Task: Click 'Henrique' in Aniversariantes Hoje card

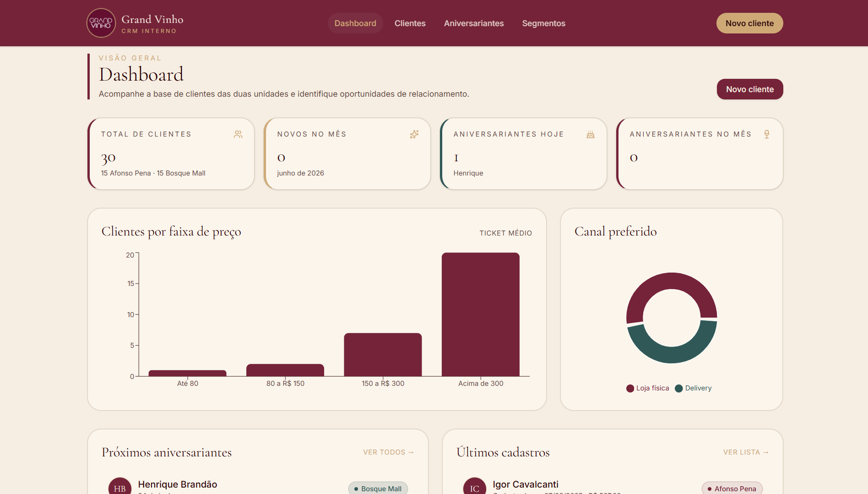Action: click(468, 173)
